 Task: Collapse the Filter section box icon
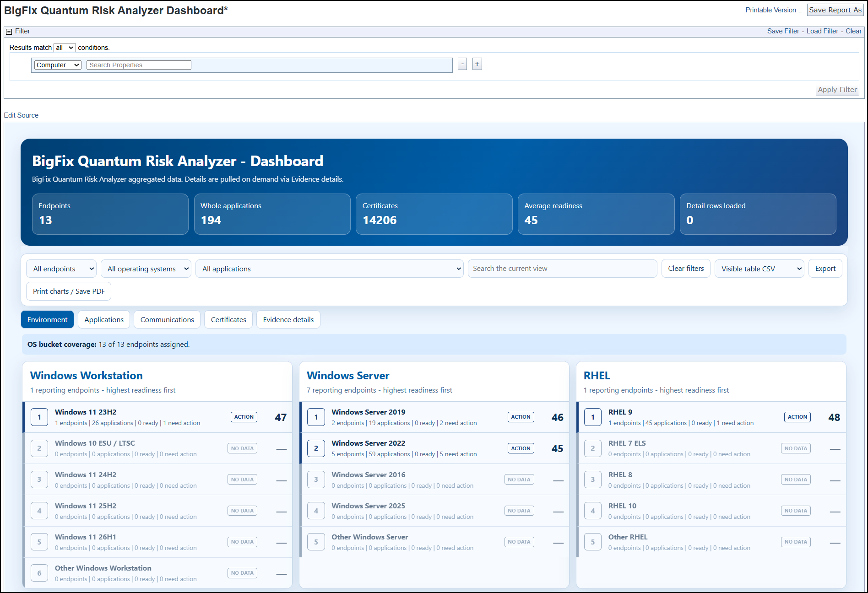pyautogui.click(x=9, y=32)
